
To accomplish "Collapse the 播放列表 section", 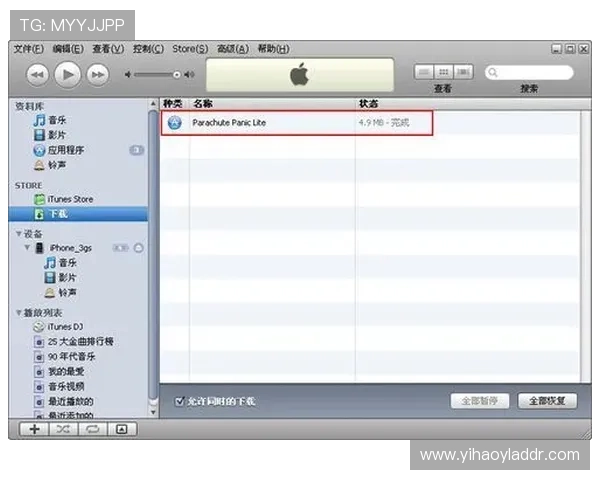I will click(18, 312).
